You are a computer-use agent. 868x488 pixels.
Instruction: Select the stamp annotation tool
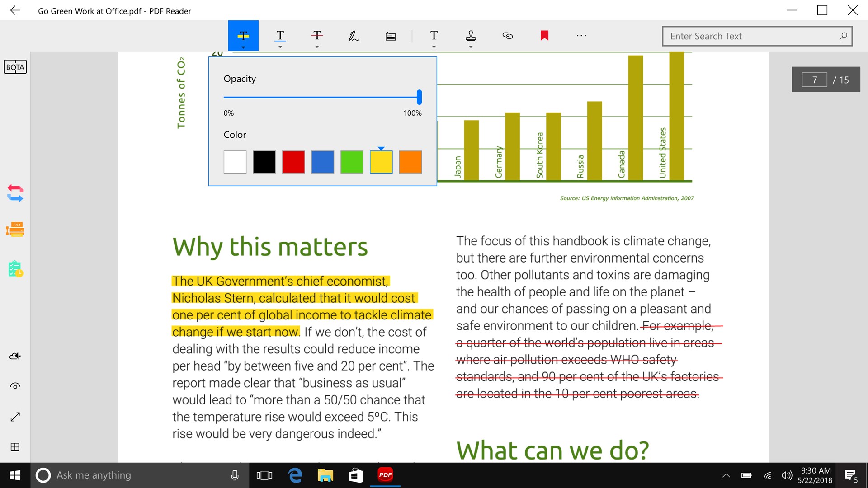[x=471, y=36]
